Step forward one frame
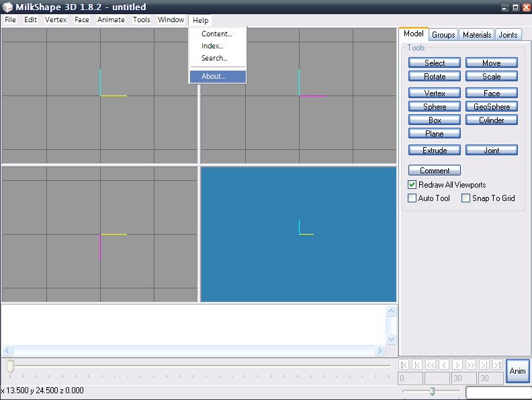532x400 pixels. pyautogui.click(x=457, y=364)
